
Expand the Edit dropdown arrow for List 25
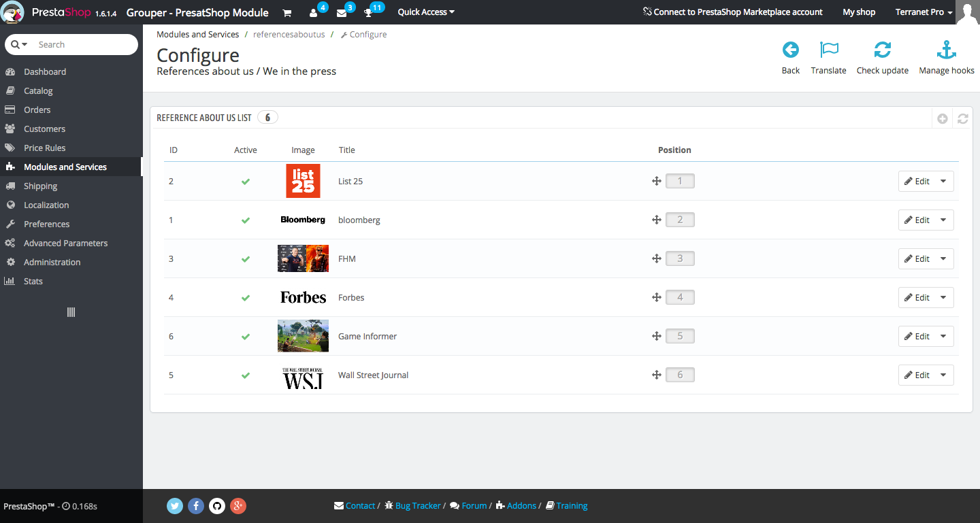(x=943, y=181)
